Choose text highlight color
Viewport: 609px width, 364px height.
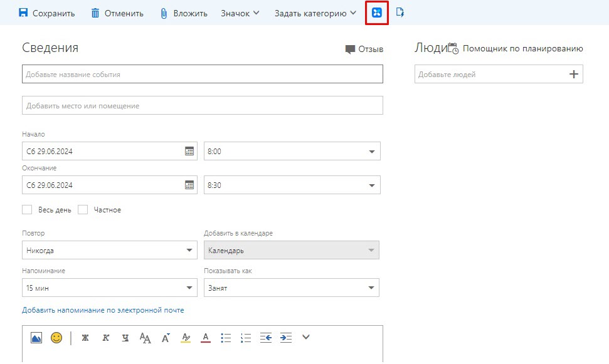(186, 338)
